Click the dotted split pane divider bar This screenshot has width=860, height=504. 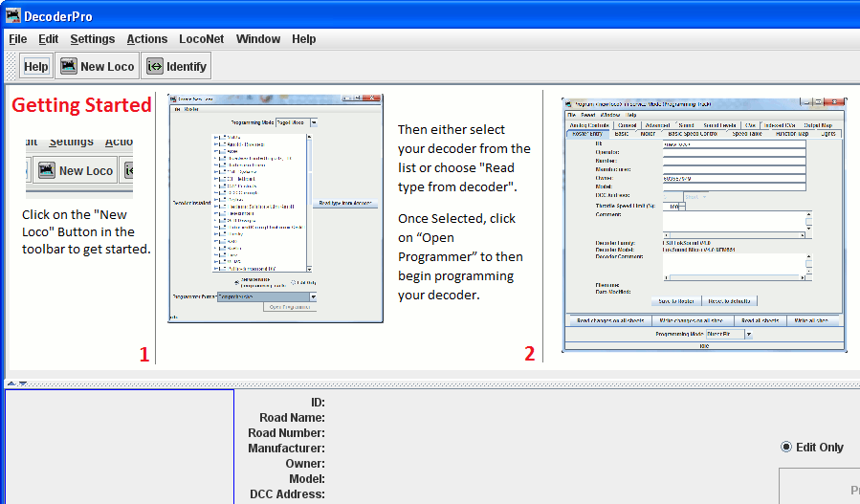(x=430, y=383)
